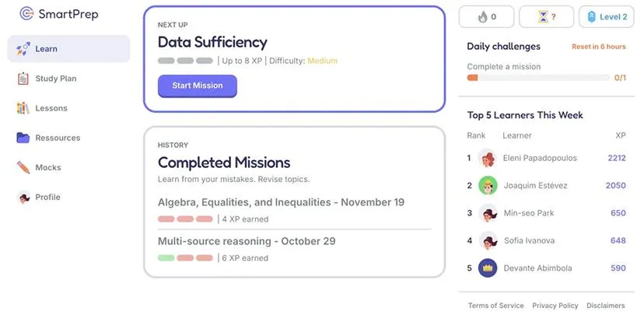Open the flame streak counter
This screenshot has height=322, width=644.
click(488, 16)
